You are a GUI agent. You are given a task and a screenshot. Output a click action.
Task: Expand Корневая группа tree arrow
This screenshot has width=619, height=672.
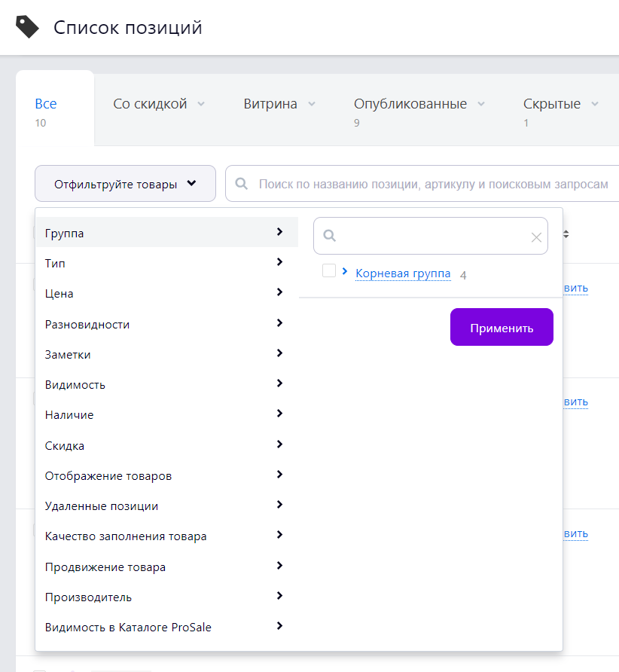[345, 271]
